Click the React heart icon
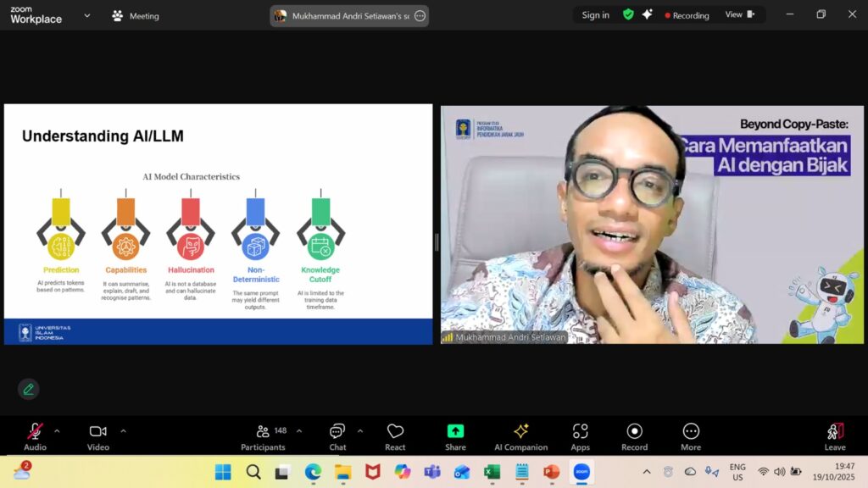The height and width of the screenshot is (488, 868). pyautogui.click(x=395, y=435)
